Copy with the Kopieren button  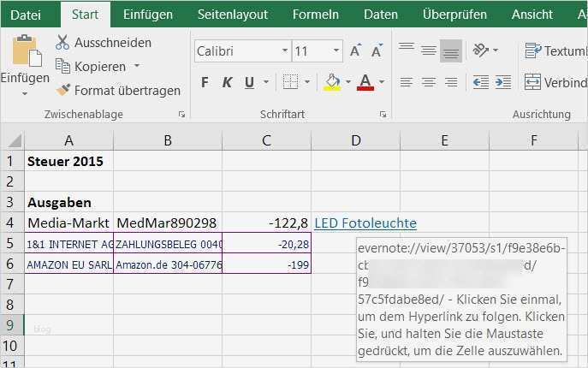pos(91,67)
